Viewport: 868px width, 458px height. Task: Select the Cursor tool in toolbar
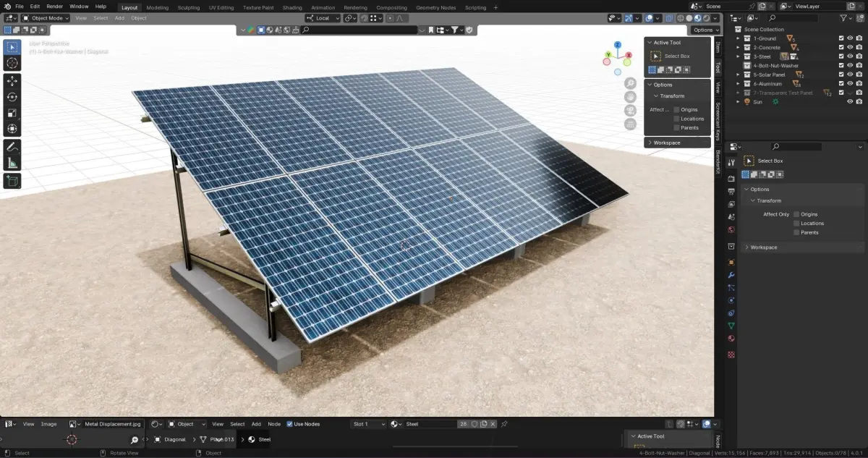click(x=12, y=63)
